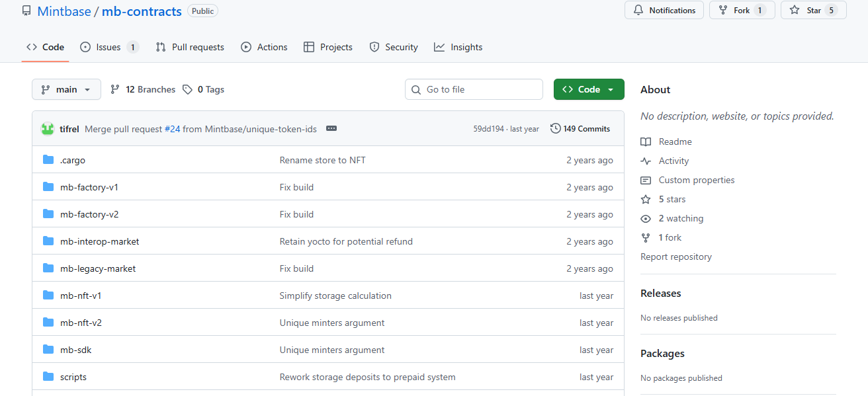Image resolution: width=868 pixels, height=396 pixels.
Task: Open the main branch dropdown
Action: 66,89
